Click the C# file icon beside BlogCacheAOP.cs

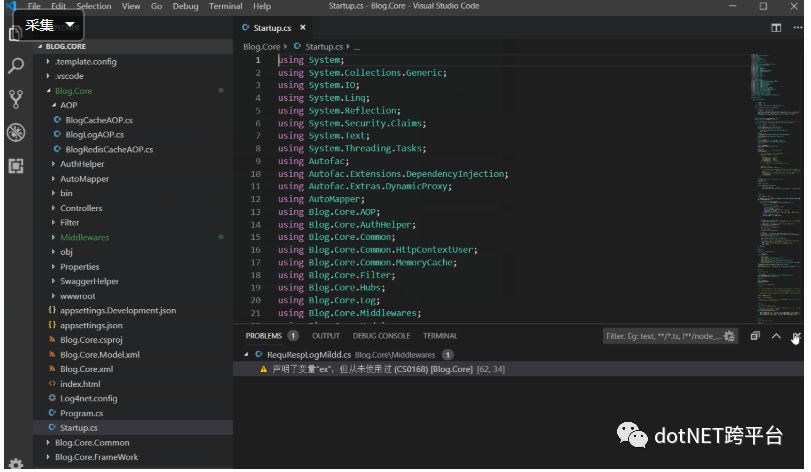tap(57, 120)
